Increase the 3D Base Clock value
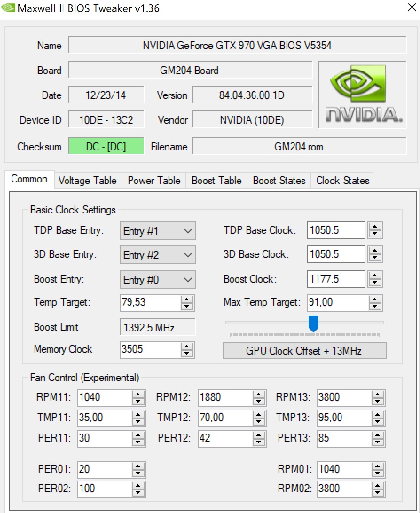The height and width of the screenshot is (513, 420). 375,251
